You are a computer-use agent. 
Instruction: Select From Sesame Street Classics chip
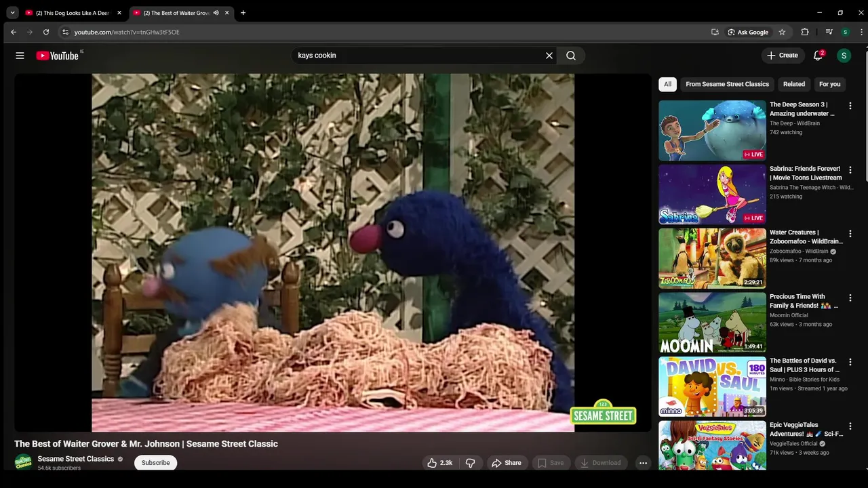pyautogui.click(x=727, y=84)
